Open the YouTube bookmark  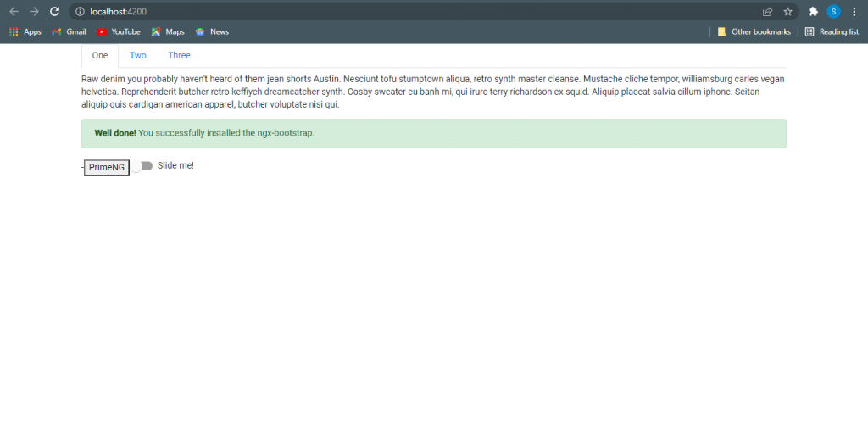[x=118, y=32]
